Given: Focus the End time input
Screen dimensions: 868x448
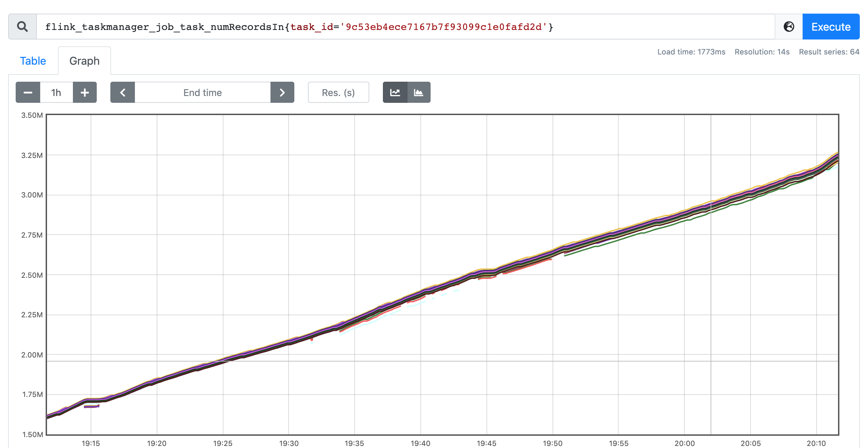Looking at the screenshot, I should pos(202,92).
